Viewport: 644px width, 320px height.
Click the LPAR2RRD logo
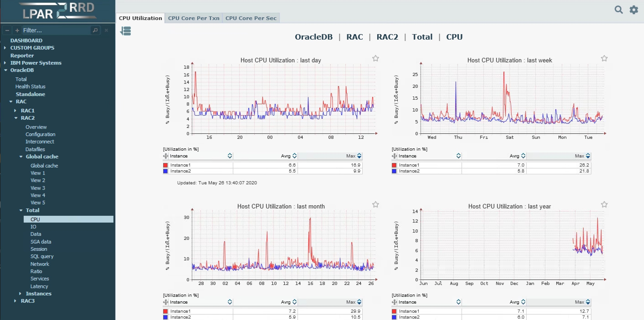(x=59, y=11)
